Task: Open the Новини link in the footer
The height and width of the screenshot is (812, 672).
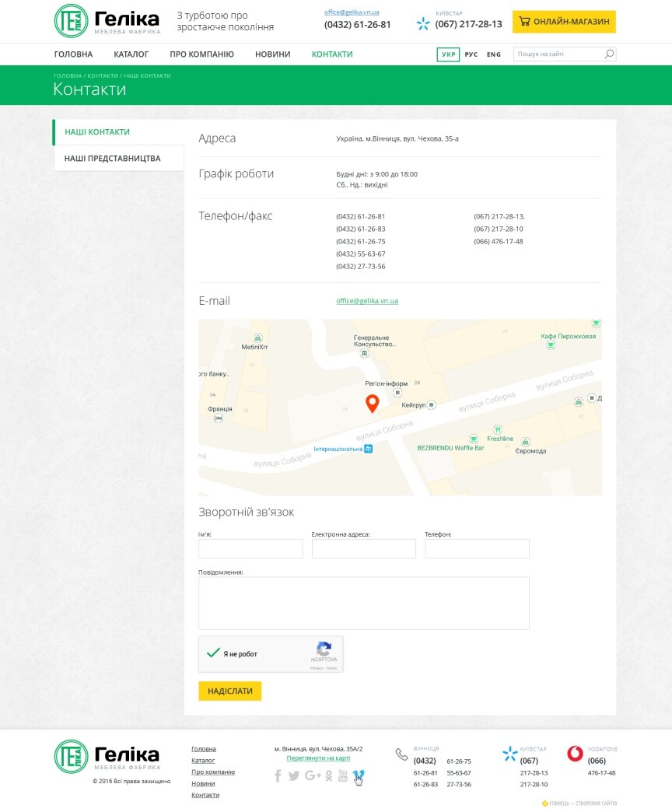Action: tap(203, 783)
